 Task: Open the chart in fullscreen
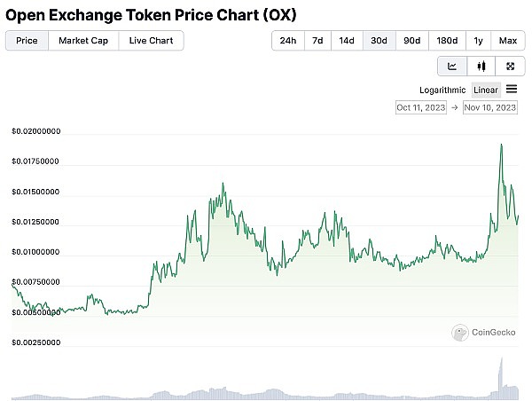[510, 66]
